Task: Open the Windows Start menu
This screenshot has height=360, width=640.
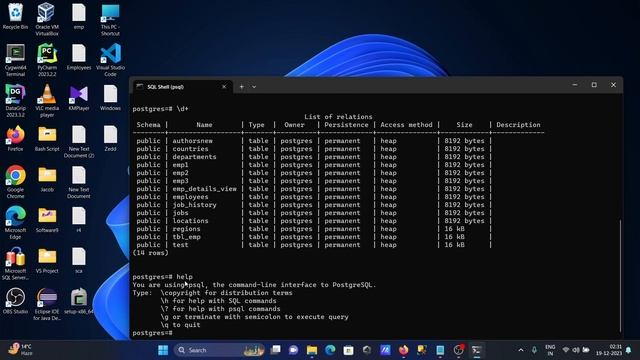Action: pyautogui.click(x=163, y=350)
